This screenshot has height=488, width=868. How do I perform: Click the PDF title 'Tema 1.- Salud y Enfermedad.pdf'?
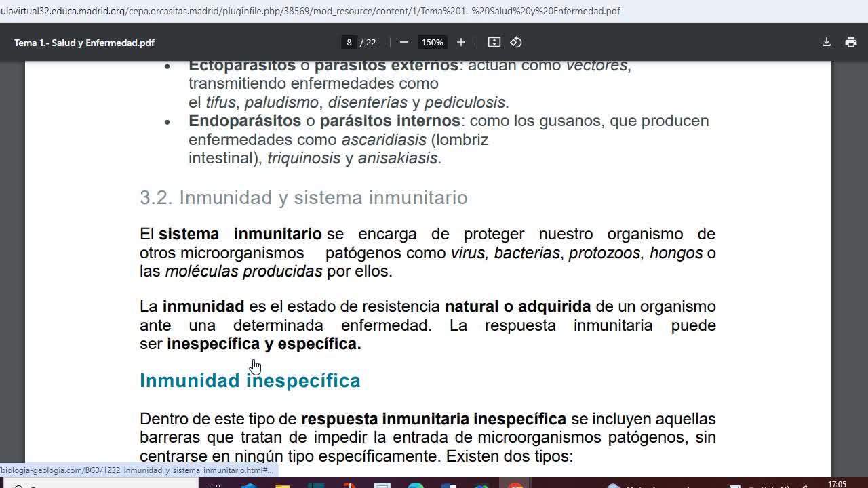(84, 43)
